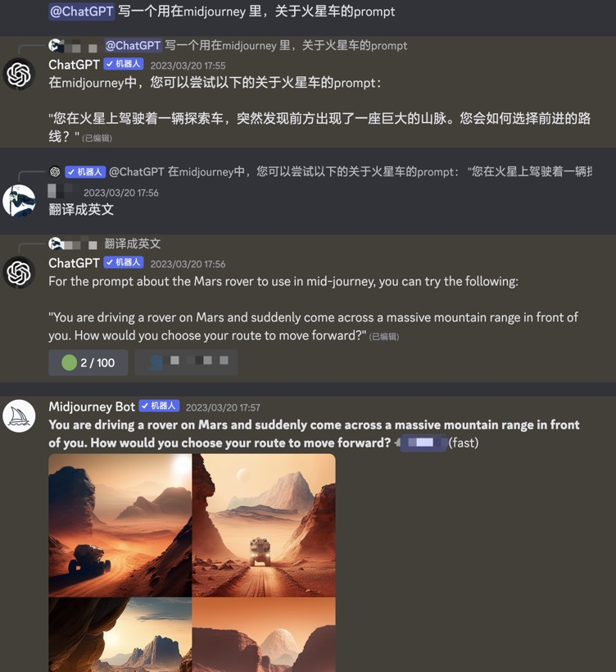The height and width of the screenshot is (672, 616).
Task: Click the blurred reaction button beside 2 / 100
Action: [186, 362]
